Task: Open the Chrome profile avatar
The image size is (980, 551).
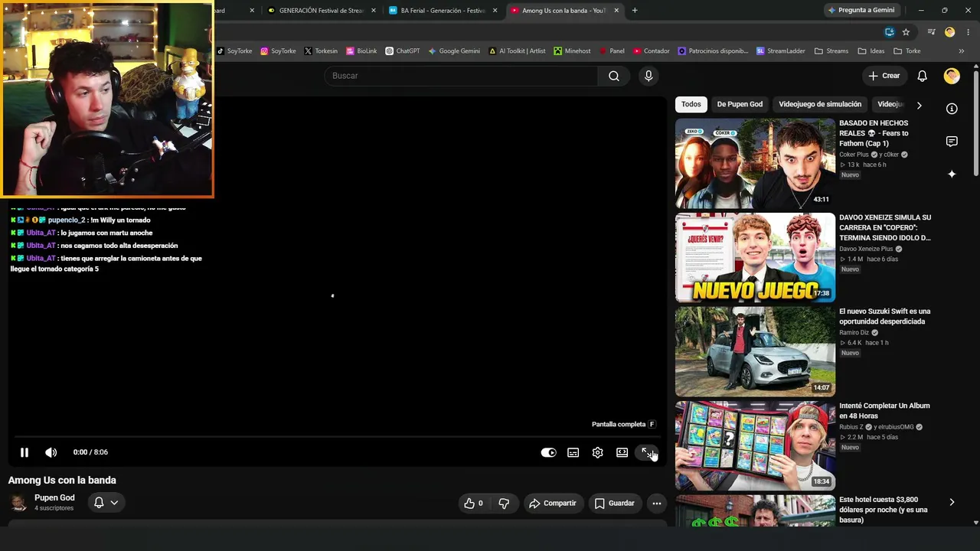Action: pos(949,32)
